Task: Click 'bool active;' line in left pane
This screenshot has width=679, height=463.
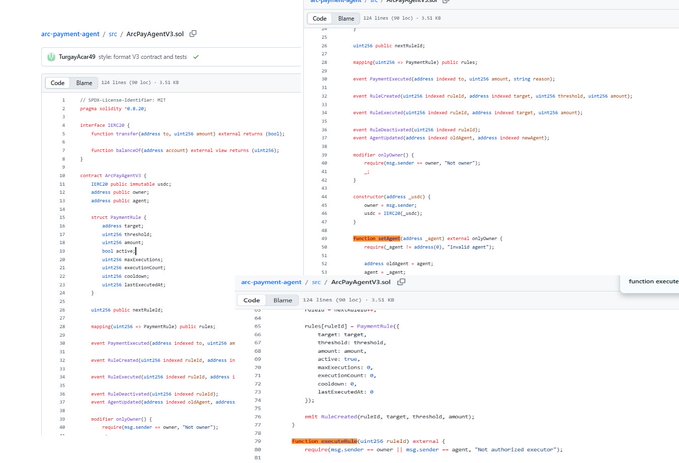Action: click(119, 251)
